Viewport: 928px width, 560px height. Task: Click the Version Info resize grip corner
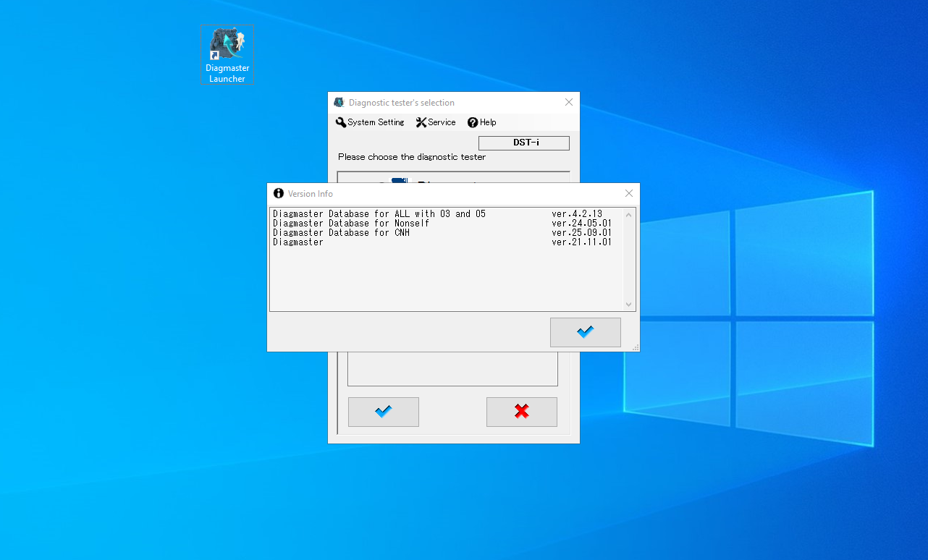636,347
